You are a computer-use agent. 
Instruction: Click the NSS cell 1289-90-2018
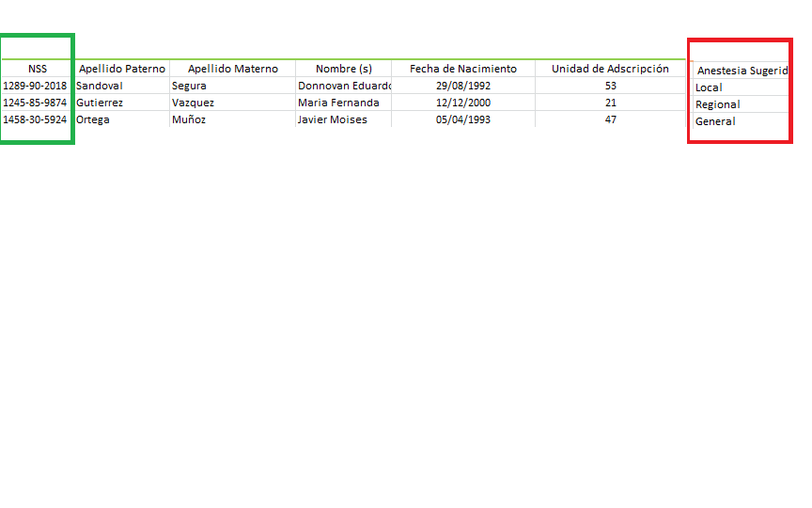[x=36, y=86]
